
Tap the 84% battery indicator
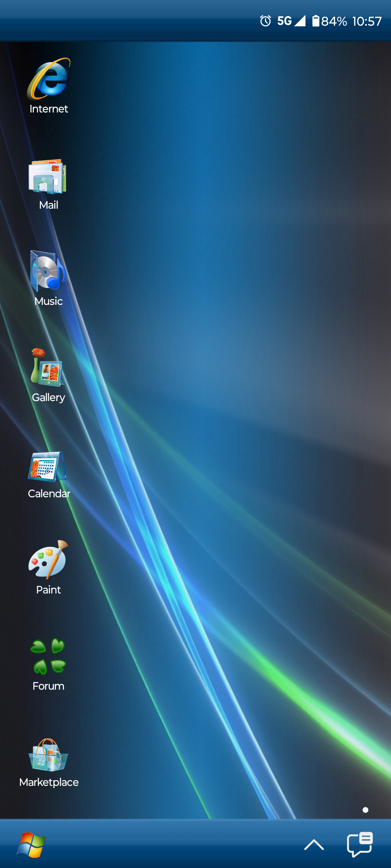[x=329, y=21]
